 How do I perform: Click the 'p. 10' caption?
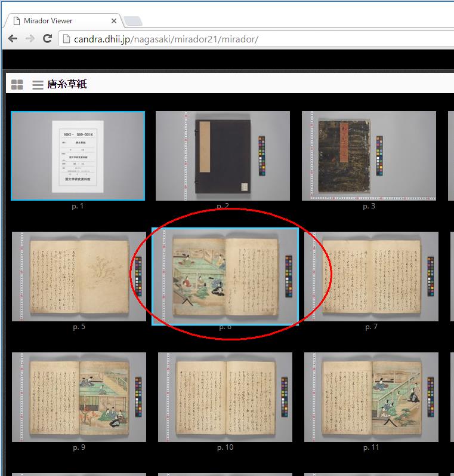point(225,447)
